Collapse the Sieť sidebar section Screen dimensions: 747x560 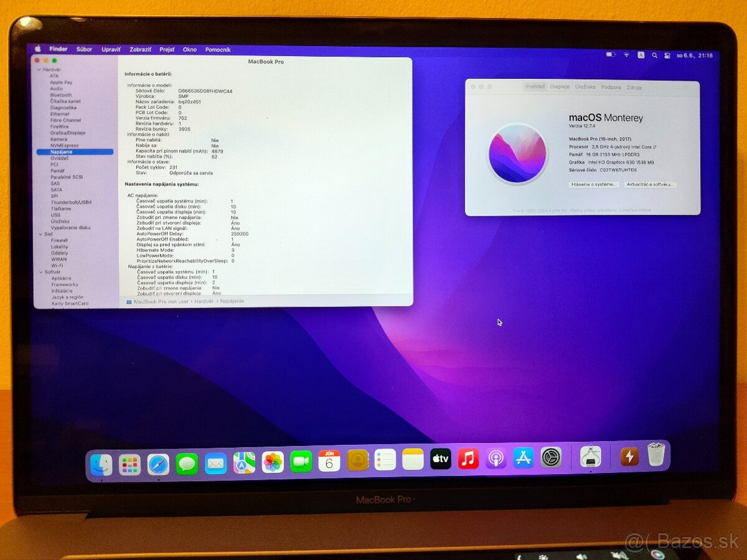pos(40,234)
